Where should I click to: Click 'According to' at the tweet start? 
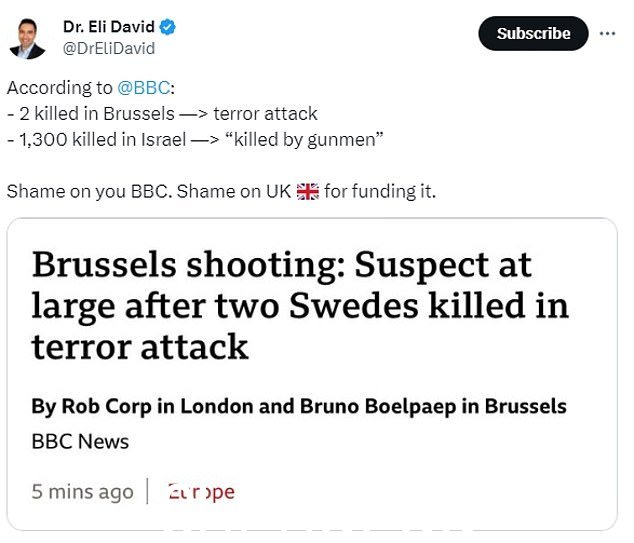pyautogui.click(x=60, y=88)
